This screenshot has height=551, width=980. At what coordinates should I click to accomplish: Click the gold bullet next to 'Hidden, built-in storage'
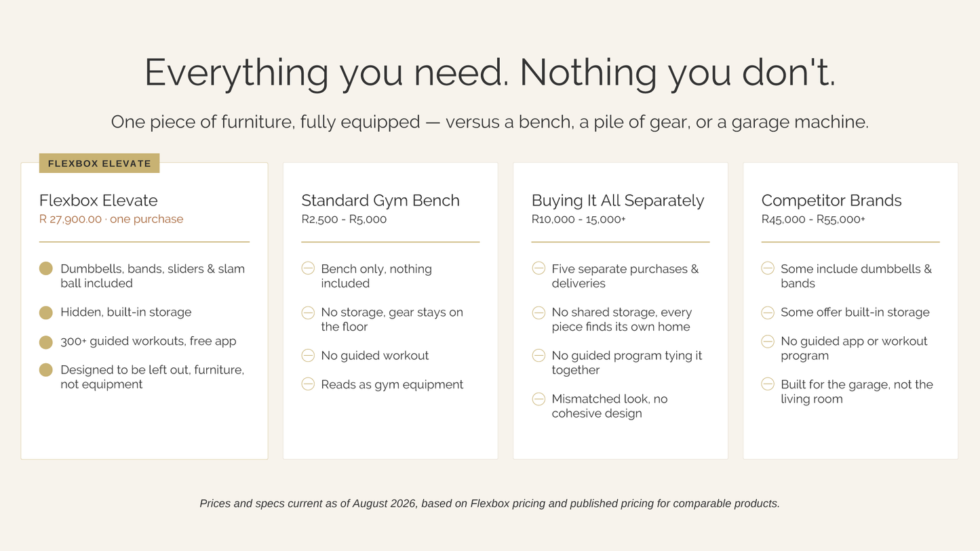click(46, 312)
